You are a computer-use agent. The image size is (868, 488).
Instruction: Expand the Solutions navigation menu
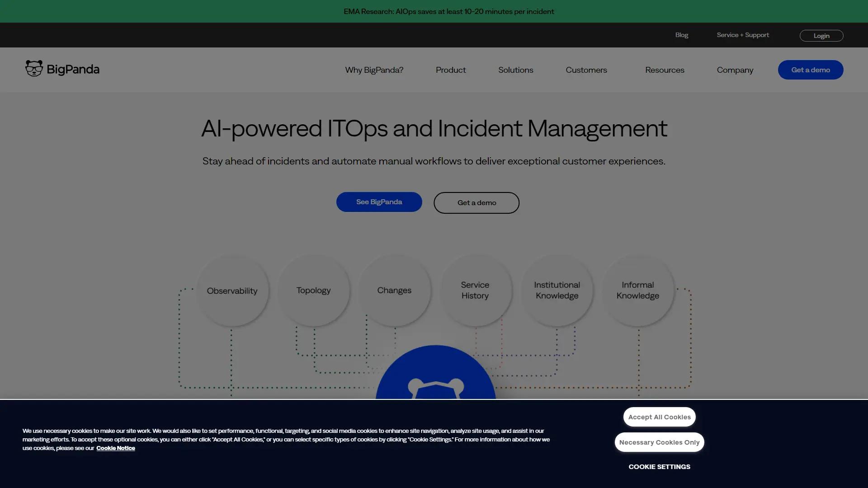click(x=515, y=70)
